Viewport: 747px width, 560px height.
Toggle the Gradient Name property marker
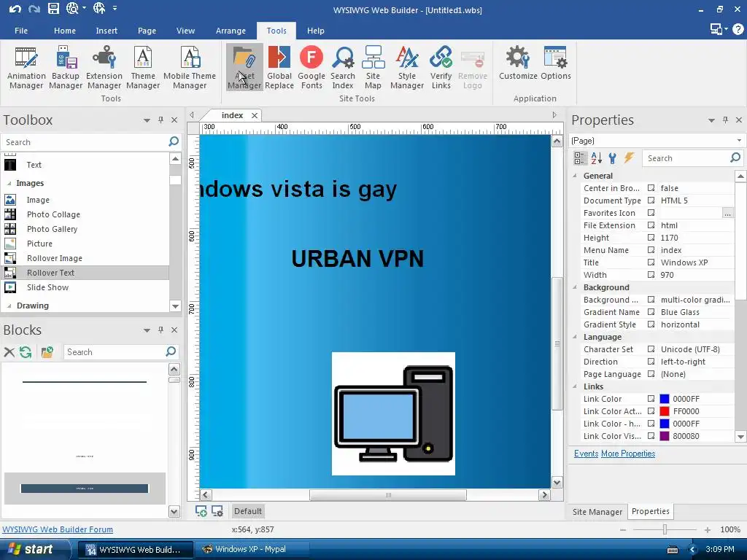(651, 312)
